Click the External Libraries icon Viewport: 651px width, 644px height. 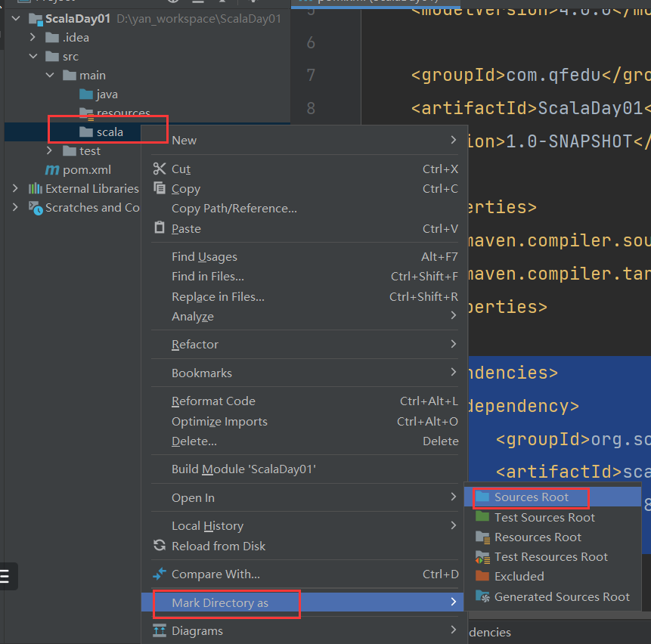coord(36,188)
